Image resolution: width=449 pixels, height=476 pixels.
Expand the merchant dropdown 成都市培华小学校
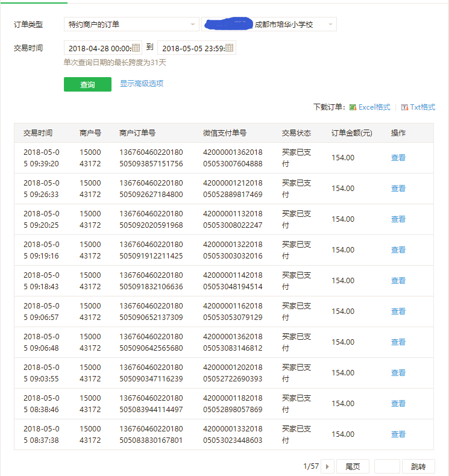(269, 24)
